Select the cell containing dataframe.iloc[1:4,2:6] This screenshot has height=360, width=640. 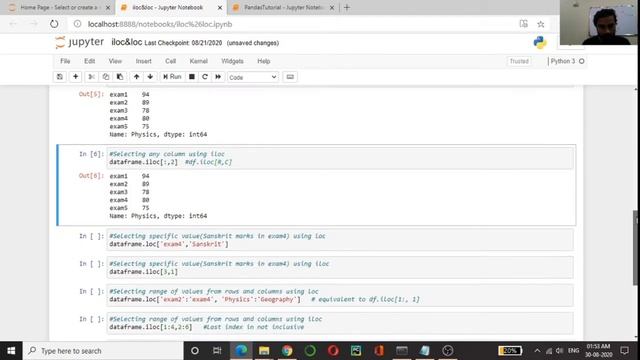pyautogui.click(x=340, y=323)
